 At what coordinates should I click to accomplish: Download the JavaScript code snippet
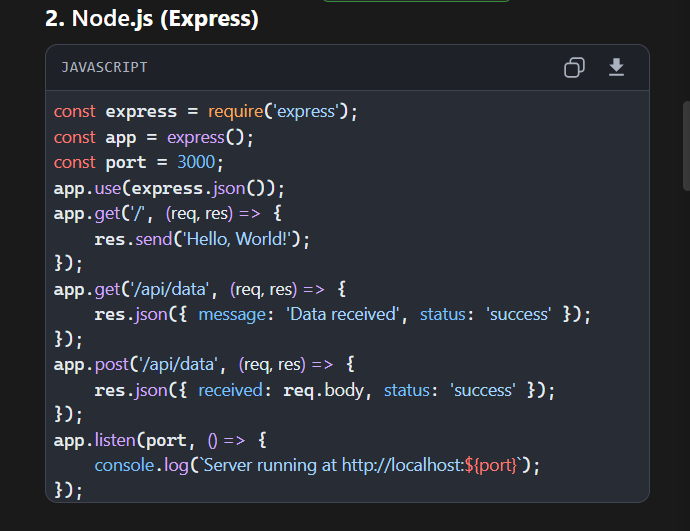[616, 68]
